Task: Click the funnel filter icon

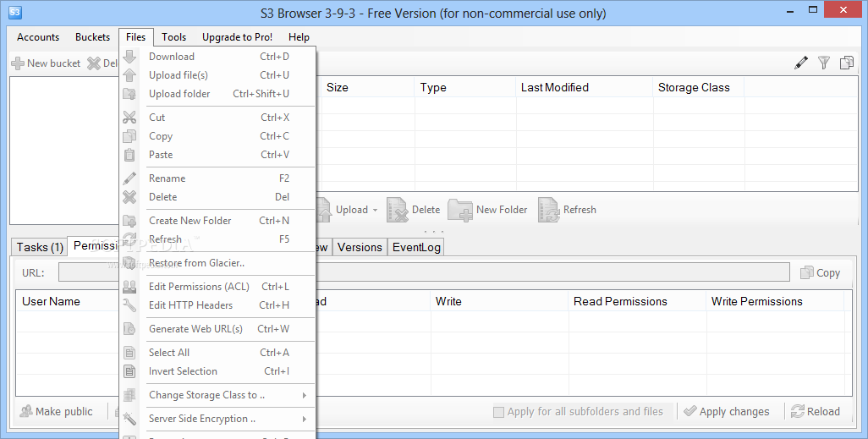Action: (824, 63)
